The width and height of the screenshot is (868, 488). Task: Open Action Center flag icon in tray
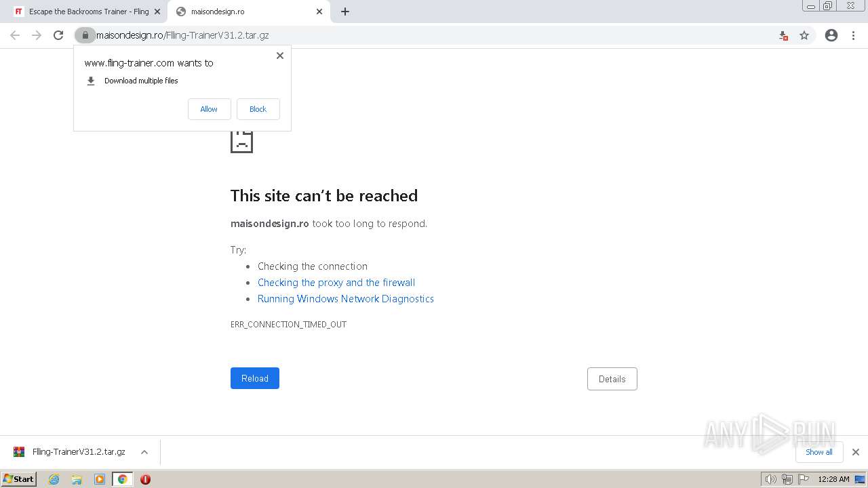click(804, 479)
